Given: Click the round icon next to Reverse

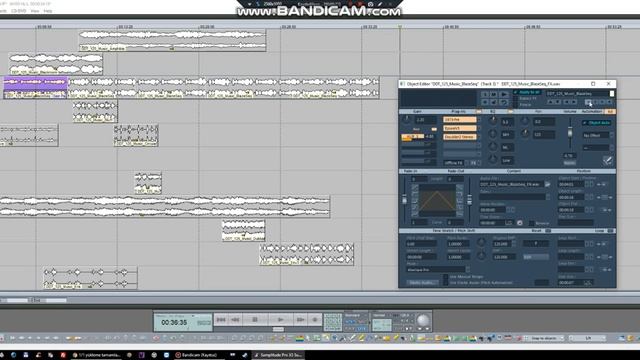Looking at the screenshot, I should tap(520, 223).
